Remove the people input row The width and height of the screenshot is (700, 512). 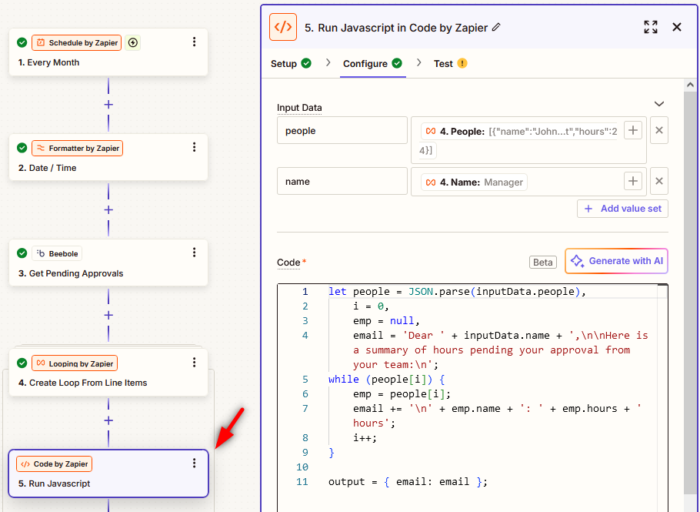pyautogui.click(x=659, y=130)
